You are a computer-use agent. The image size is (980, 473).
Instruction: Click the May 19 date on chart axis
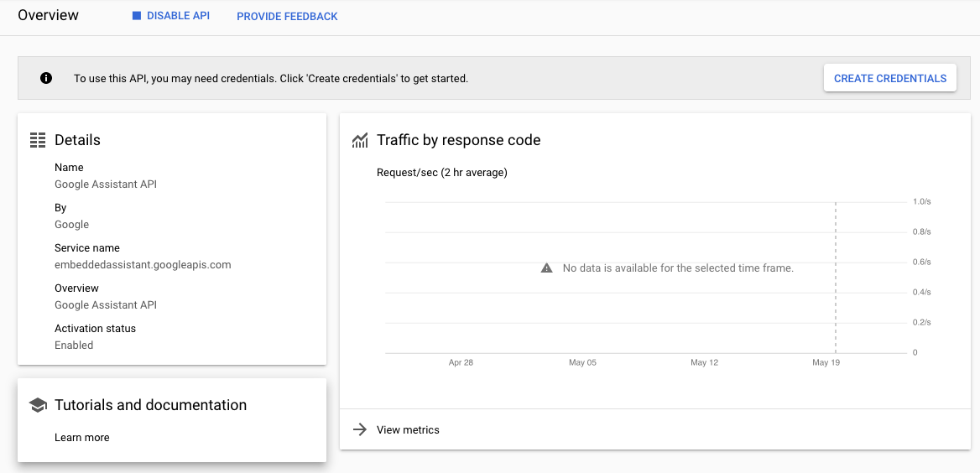[826, 362]
